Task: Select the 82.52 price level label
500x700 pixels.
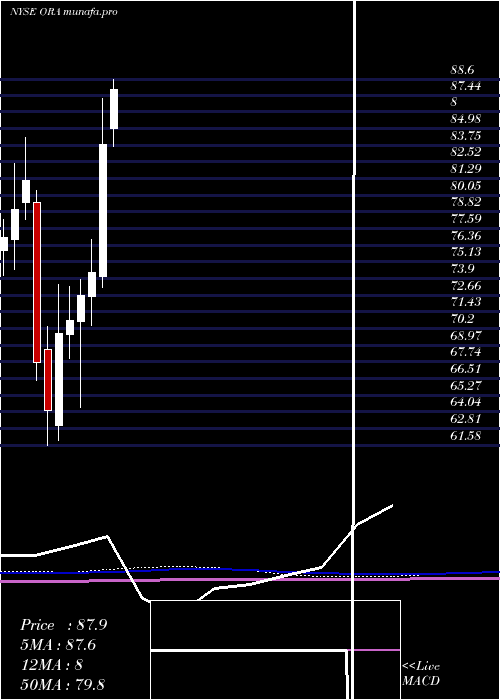Action: point(466,152)
